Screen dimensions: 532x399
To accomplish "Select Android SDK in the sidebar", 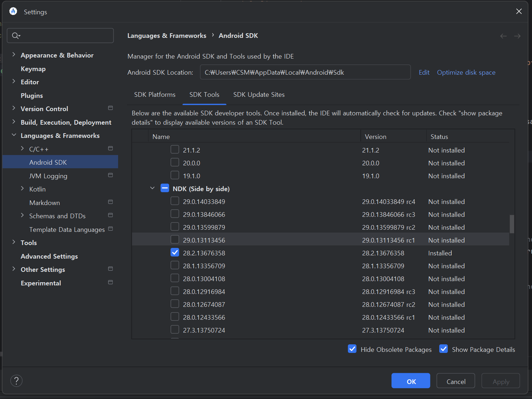I will pos(60,162).
